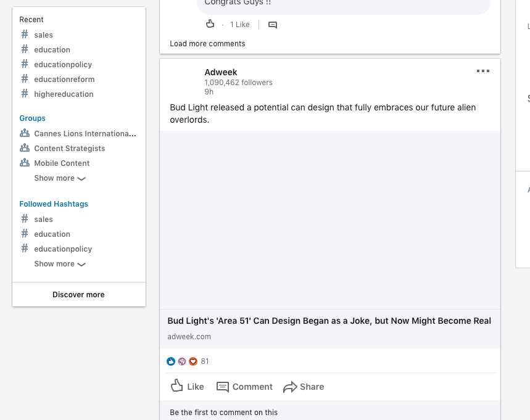This screenshot has width=530, height=420.
Task: Open the post's reaction icons list
Action: pyautogui.click(x=182, y=361)
